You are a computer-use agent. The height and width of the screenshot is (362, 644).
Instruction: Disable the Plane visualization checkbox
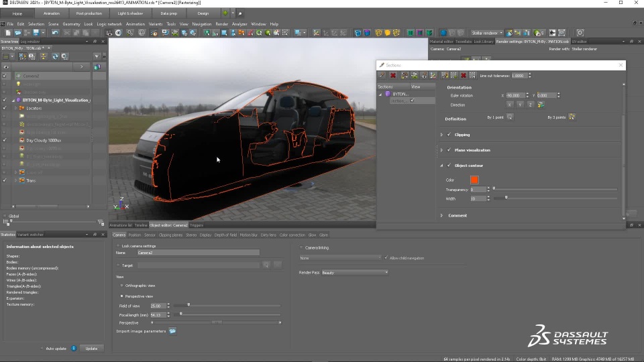pos(449,150)
